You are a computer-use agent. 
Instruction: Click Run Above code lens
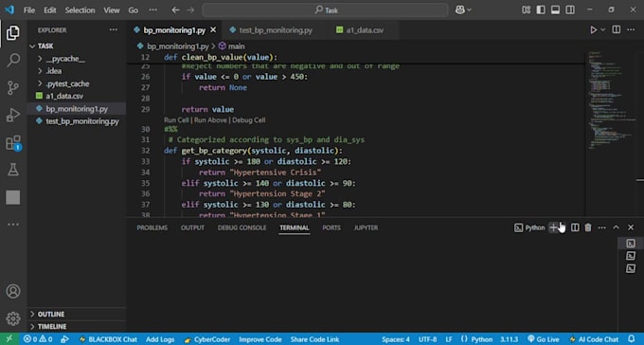coord(210,120)
